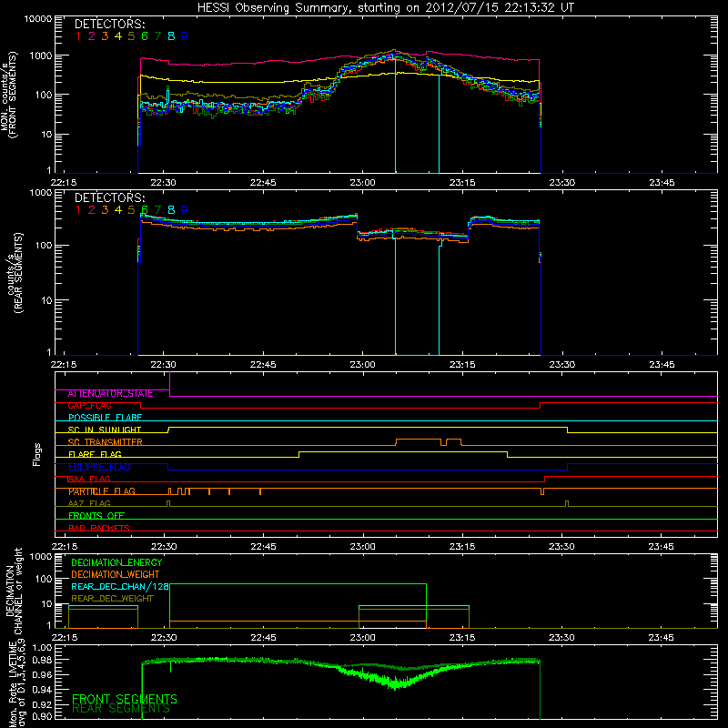Click 23:30 tick below the Flags panel

[561, 547]
